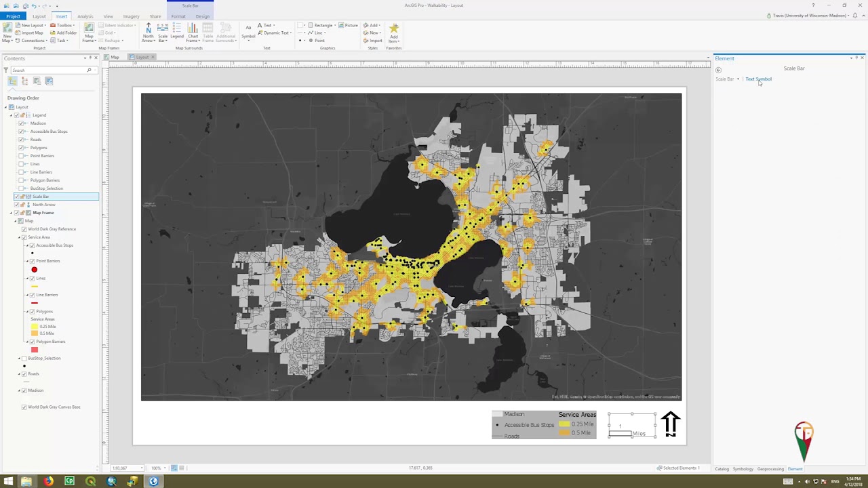
Task: Open the Scale Bar dropdown in Element pane
Action: click(x=738, y=79)
